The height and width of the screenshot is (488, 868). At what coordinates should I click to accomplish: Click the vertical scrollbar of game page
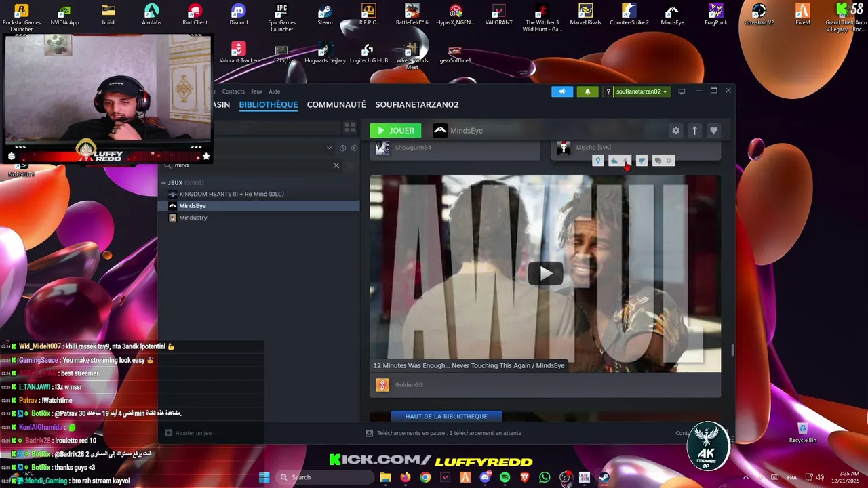pyautogui.click(x=732, y=350)
